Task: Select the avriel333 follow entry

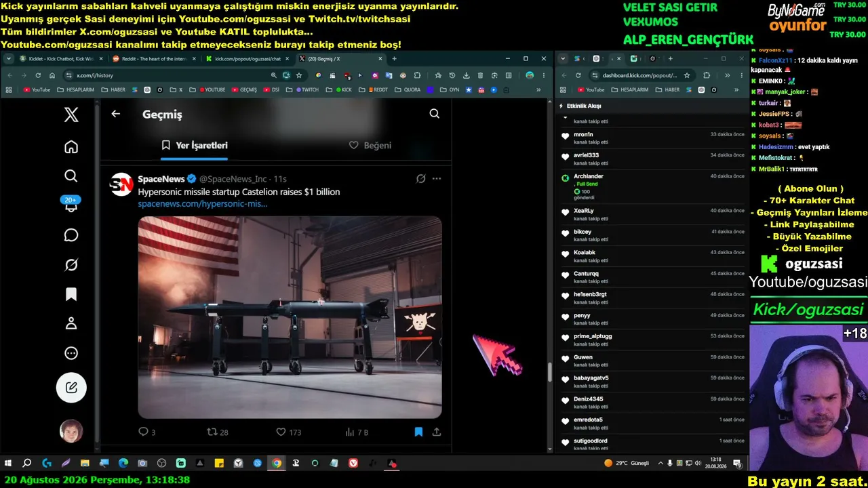Action: pos(654,159)
